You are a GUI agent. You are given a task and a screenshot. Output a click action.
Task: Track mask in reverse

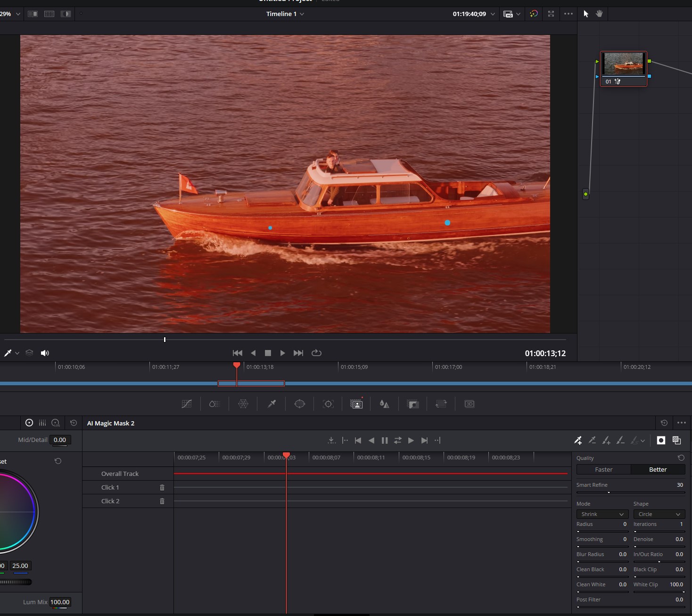371,440
